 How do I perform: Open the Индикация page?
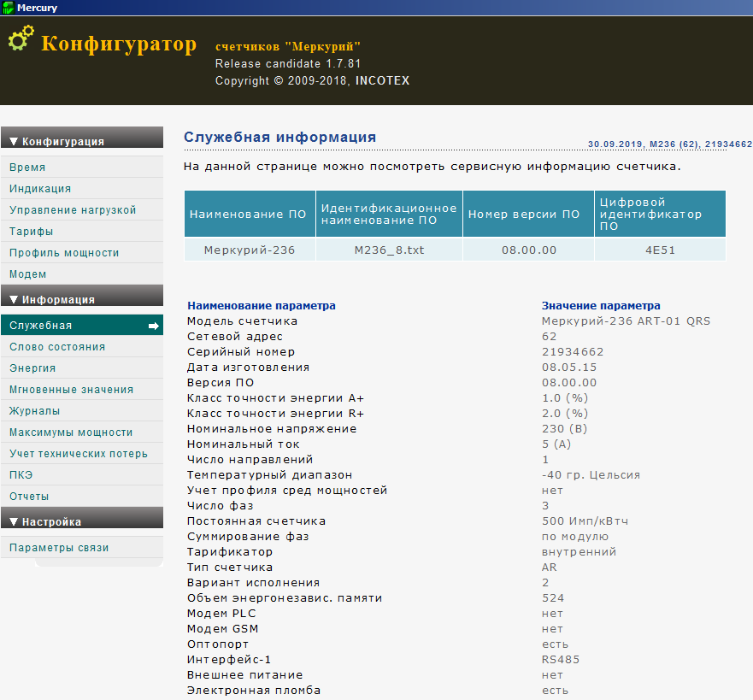click(x=82, y=189)
